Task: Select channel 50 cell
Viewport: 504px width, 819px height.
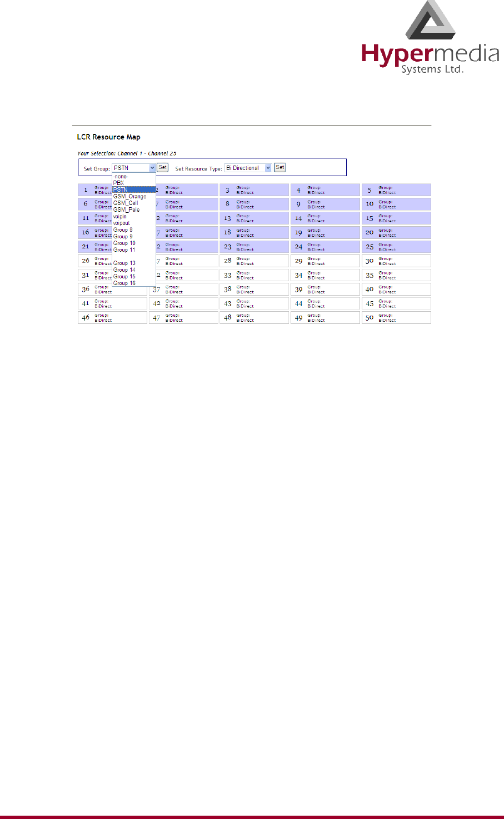Action: 396,318
